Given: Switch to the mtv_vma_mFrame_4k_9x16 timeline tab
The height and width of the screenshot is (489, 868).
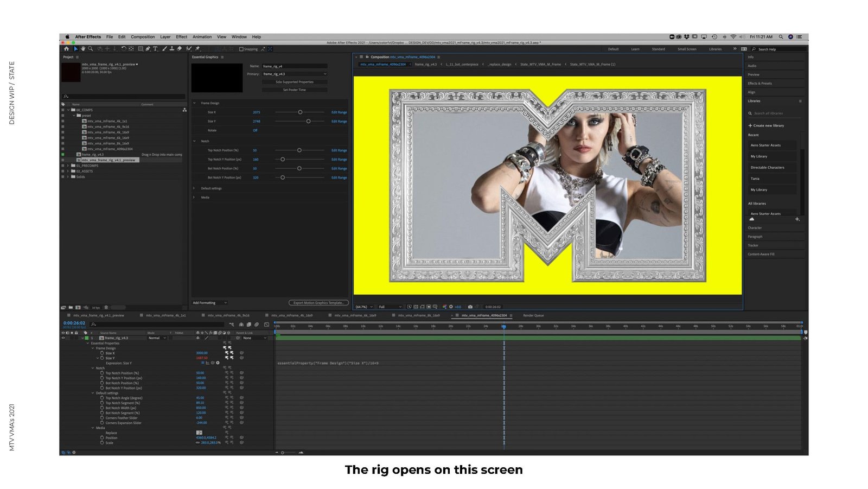Looking at the screenshot, I should point(228,315).
